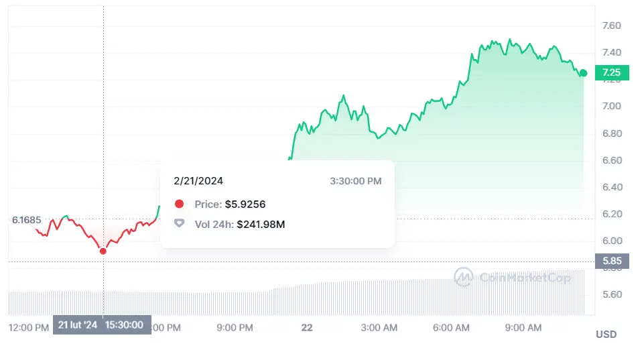
Task: Click the 6.1685 opening price label
Action: (26, 219)
